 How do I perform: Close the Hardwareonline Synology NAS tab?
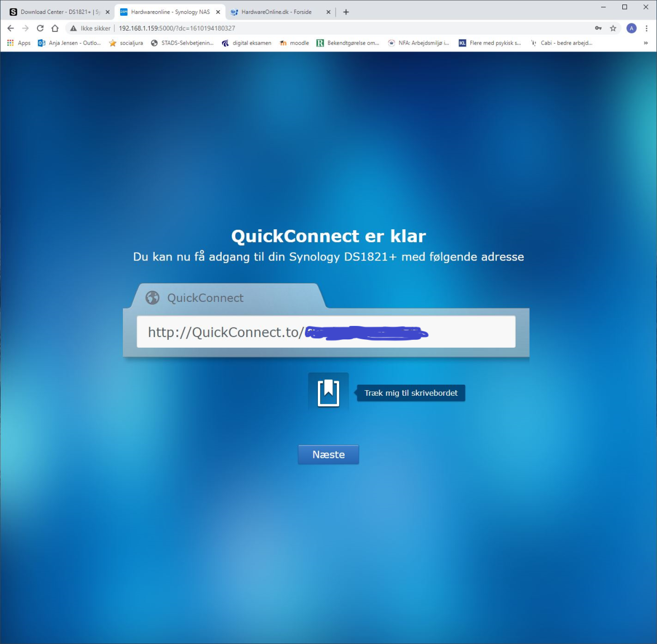pyautogui.click(x=218, y=12)
